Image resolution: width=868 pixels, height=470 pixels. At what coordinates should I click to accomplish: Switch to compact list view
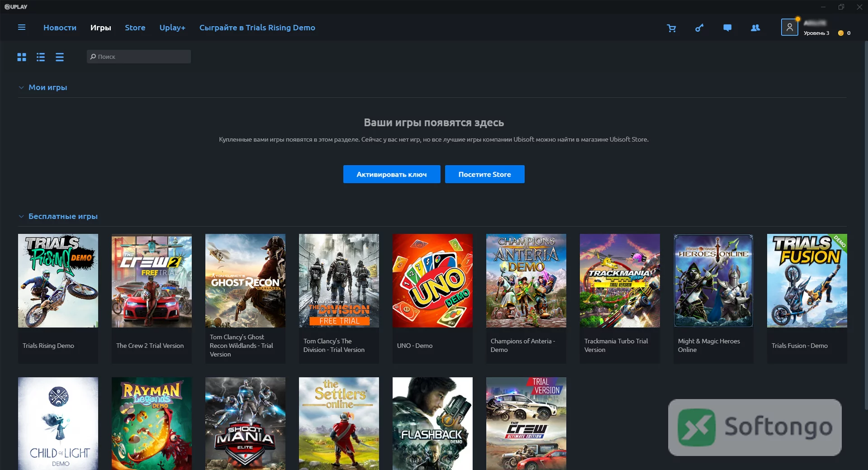pos(60,57)
